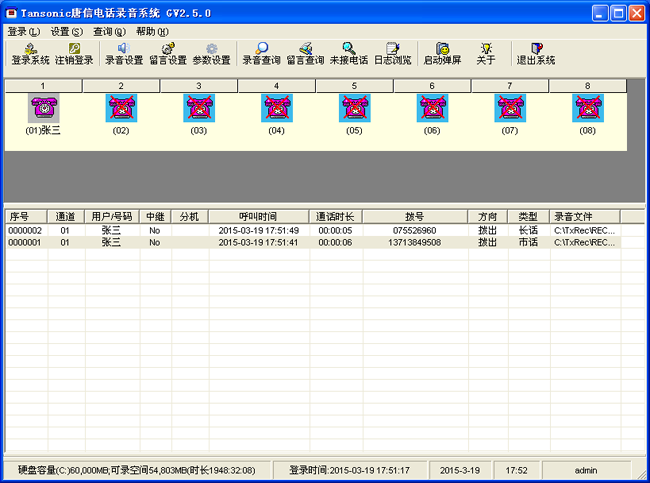Open the 设置(S) menu
The height and width of the screenshot is (483, 650).
click(66, 31)
